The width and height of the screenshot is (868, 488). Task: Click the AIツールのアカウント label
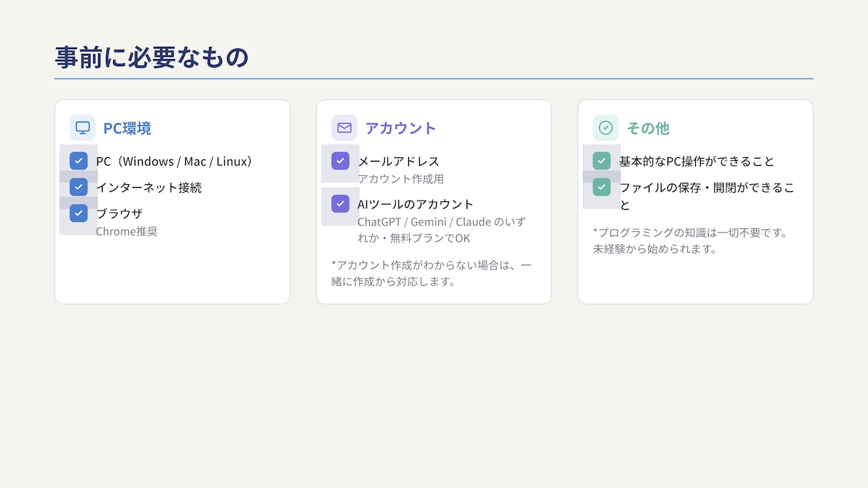coord(416,205)
